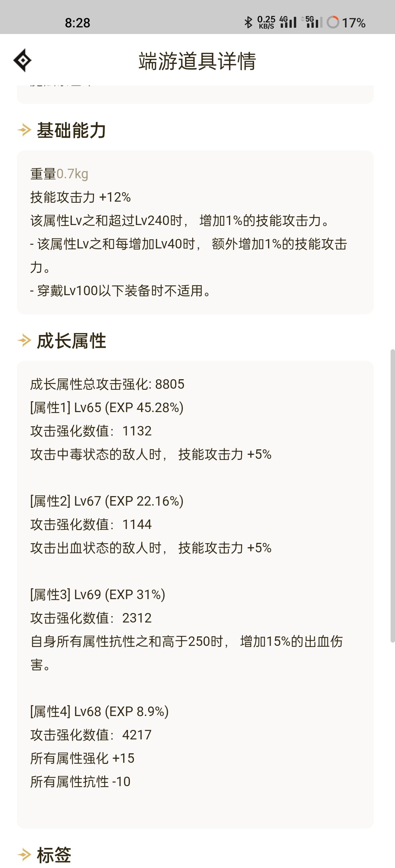Tap the [属性3] Lv69 entry
This screenshot has width=395, height=868.
[x=98, y=594]
